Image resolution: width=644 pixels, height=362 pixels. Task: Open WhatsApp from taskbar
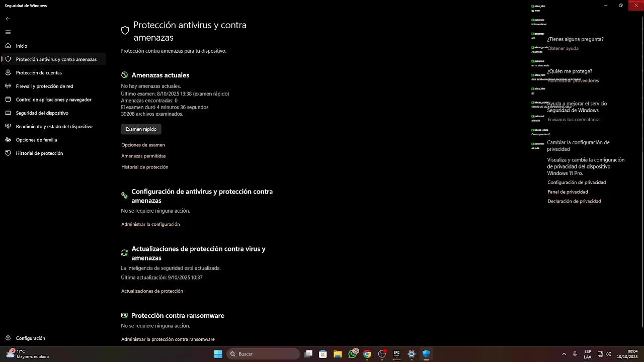tap(353, 354)
